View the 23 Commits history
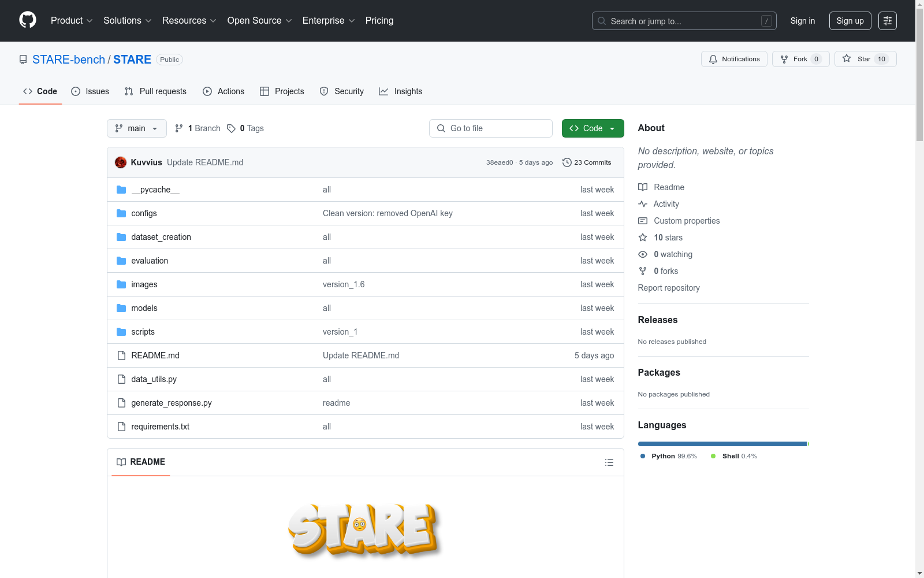This screenshot has height=578, width=924. [x=587, y=162]
